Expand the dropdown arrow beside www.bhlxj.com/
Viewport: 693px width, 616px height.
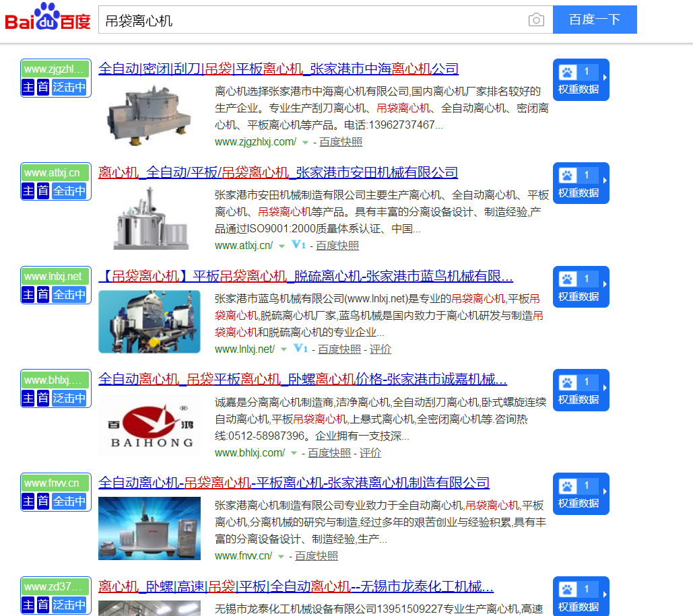(294, 453)
